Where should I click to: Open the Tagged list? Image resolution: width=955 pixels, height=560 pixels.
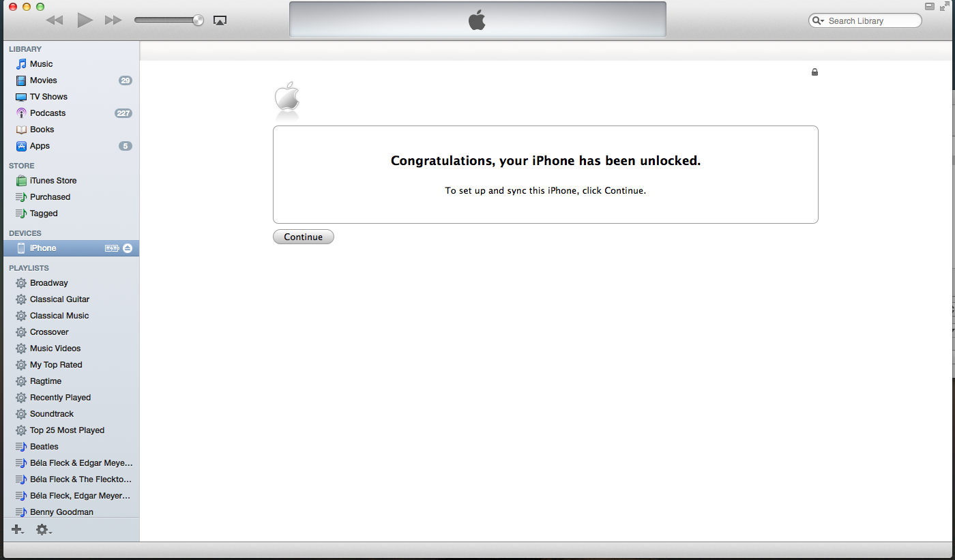tap(70, 213)
